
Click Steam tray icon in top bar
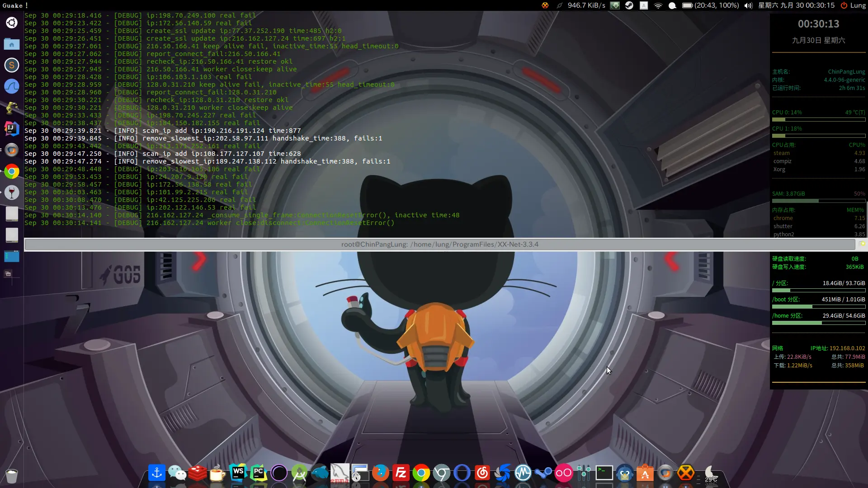629,5
